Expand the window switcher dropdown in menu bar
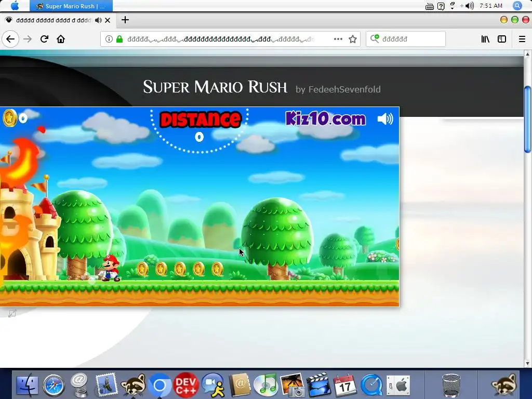532x399 pixels. pos(453,6)
